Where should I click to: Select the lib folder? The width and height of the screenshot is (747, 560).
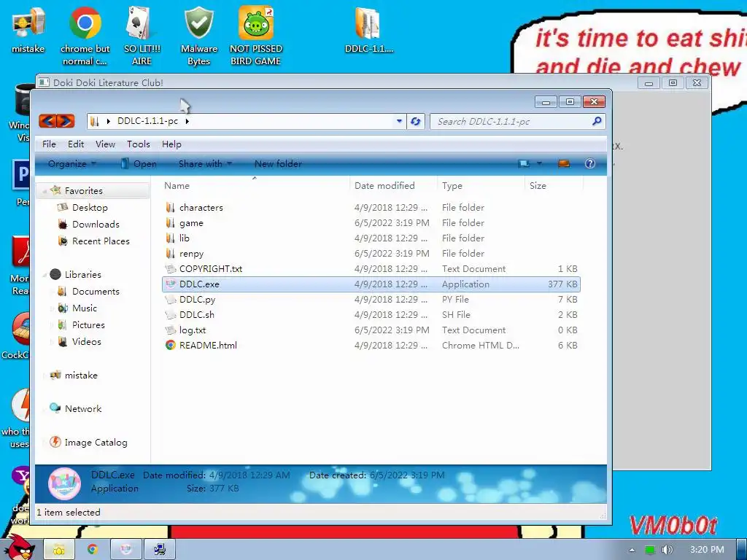(x=184, y=238)
